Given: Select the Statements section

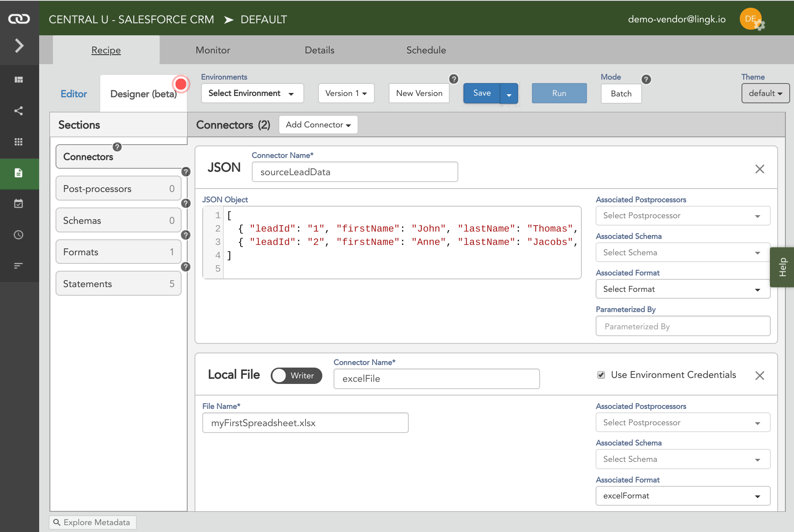Looking at the screenshot, I should tap(118, 284).
